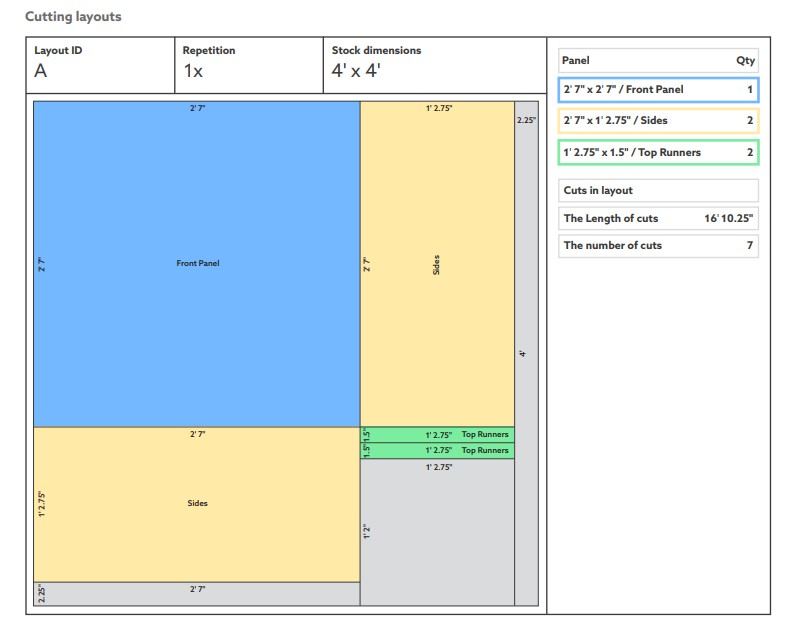
Task: Click the lower green Top Runners strip
Action: click(437, 451)
